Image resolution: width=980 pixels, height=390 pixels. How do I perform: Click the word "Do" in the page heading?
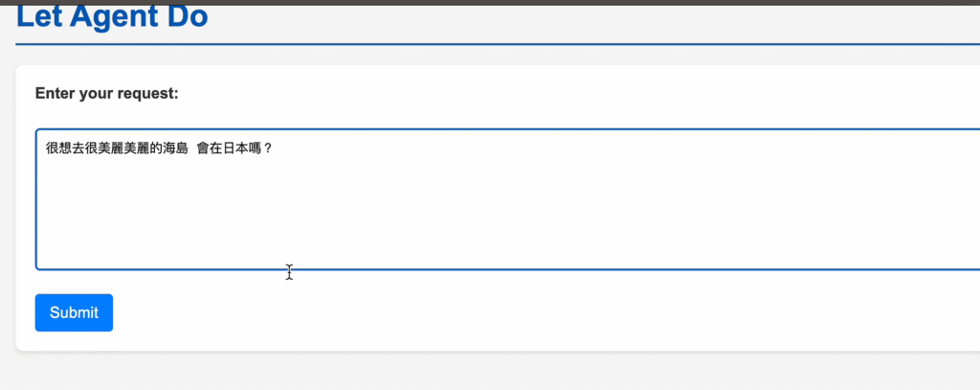tap(189, 16)
